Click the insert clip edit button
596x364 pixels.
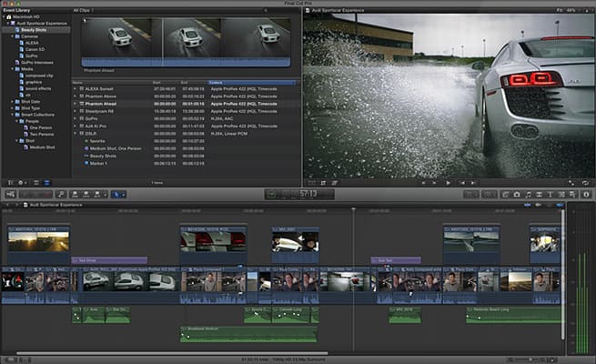tap(86, 194)
